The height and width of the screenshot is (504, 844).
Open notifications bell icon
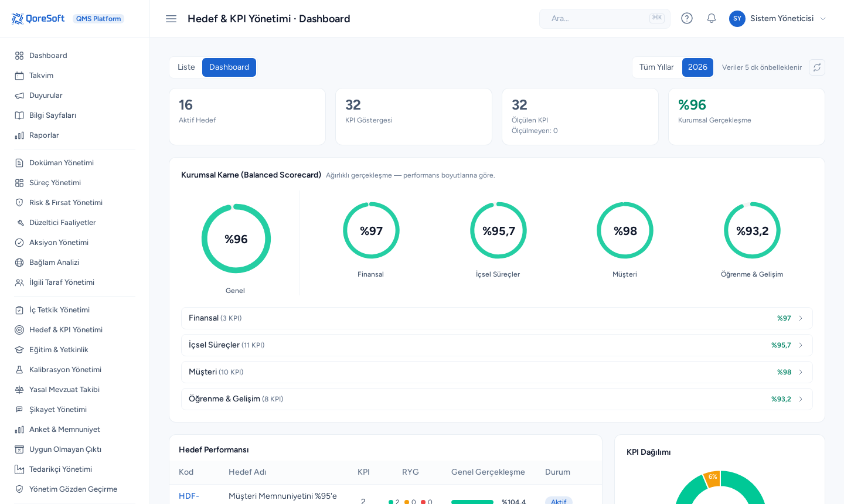[x=712, y=18]
